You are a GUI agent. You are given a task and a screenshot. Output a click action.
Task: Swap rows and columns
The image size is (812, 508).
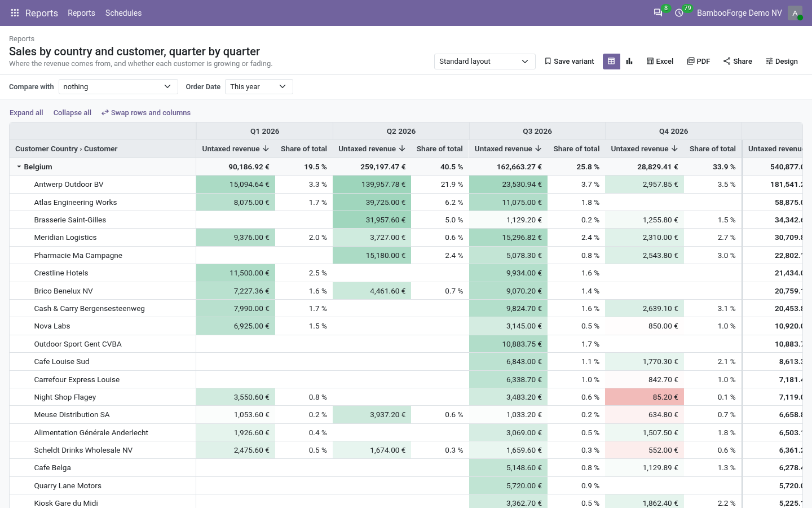pyautogui.click(x=146, y=113)
